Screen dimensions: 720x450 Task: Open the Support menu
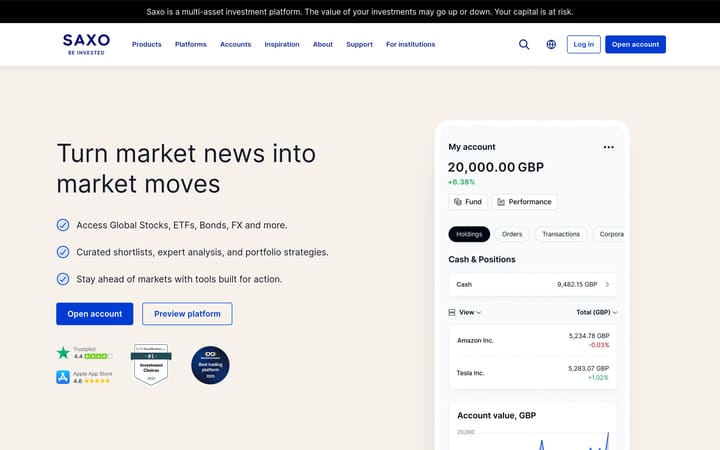click(360, 45)
